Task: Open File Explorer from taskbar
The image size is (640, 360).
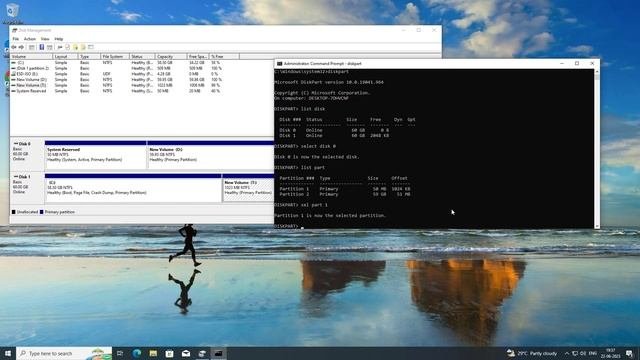Action: pos(153,353)
